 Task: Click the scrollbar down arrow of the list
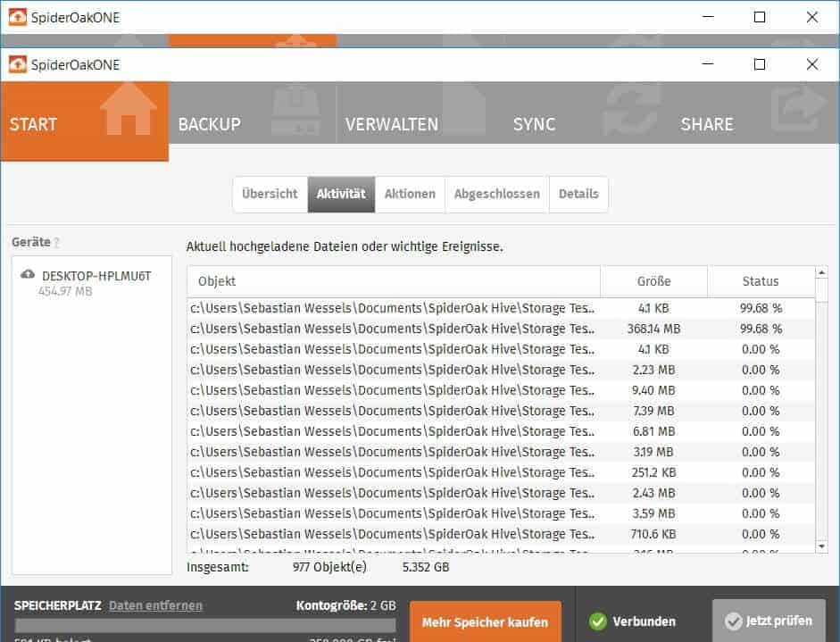[821, 546]
